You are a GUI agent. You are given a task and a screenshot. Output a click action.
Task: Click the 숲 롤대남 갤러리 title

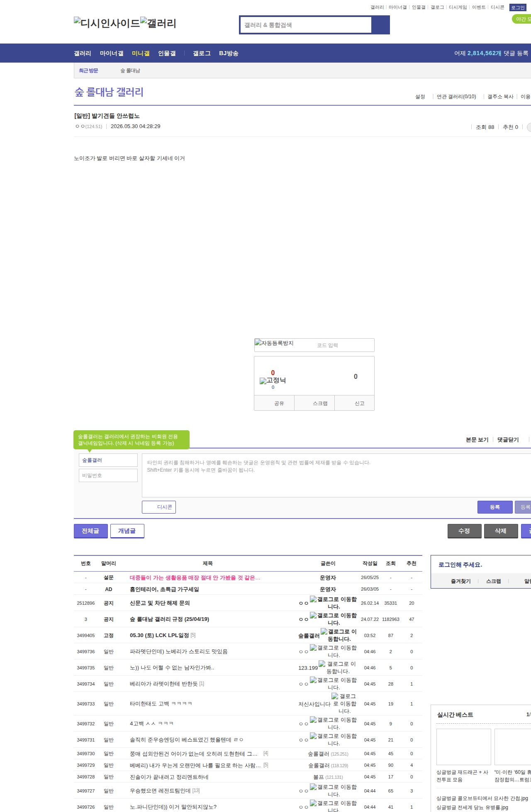click(x=109, y=92)
